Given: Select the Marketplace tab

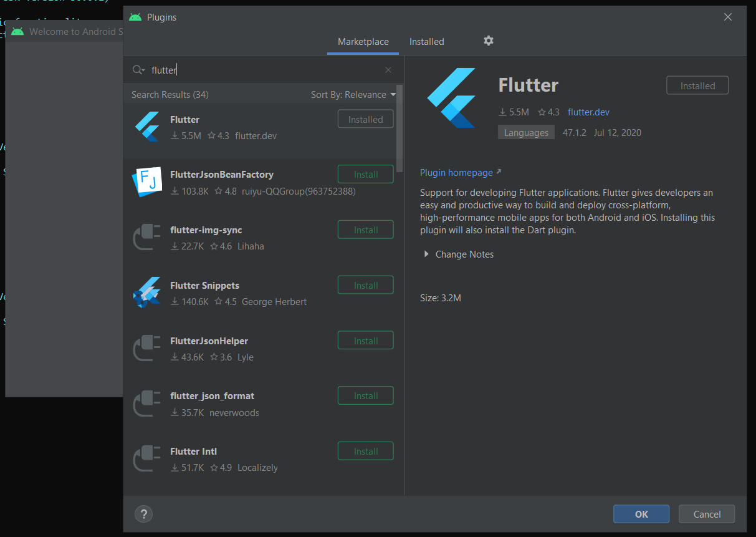Looking at the screenshot, I should pos(363,41).
